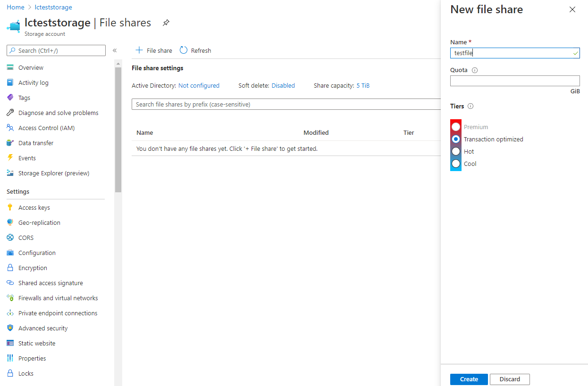588x386 pixels.
Task: Select the Transaction optimized radio button
Action: [x=456, y=140]
